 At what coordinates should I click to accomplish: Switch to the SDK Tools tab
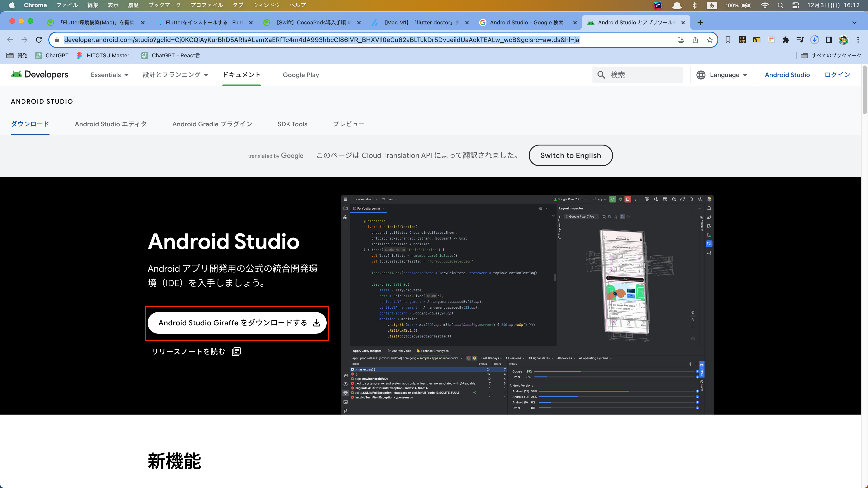[292, 124]
